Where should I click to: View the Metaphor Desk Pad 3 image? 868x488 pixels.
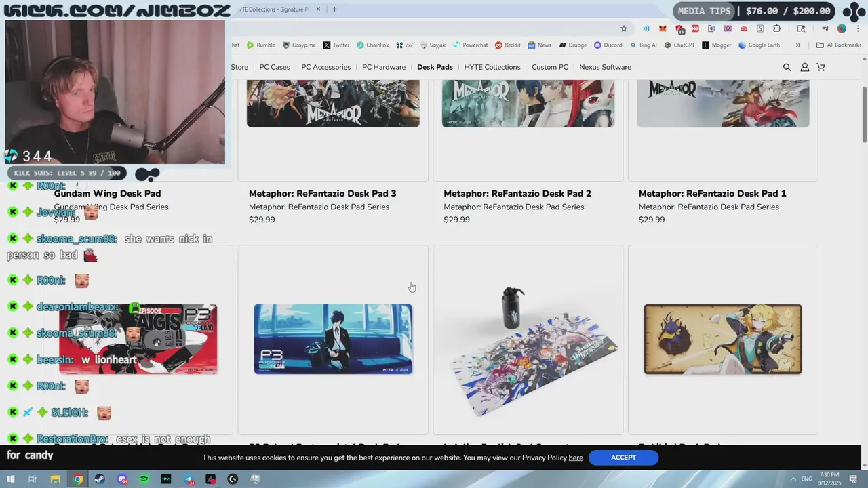tap(333, 103)
